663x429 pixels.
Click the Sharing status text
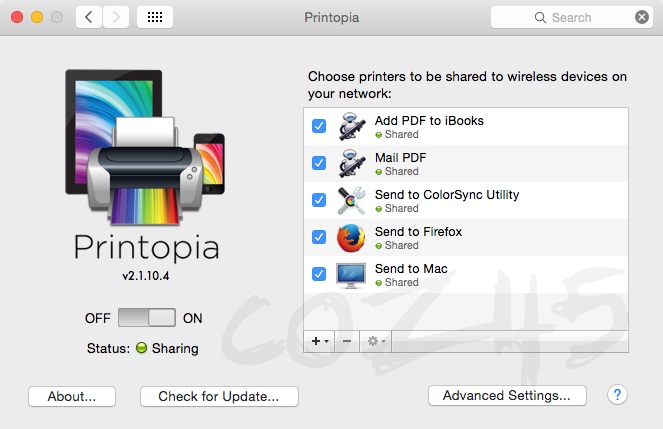tap(175, 348)
